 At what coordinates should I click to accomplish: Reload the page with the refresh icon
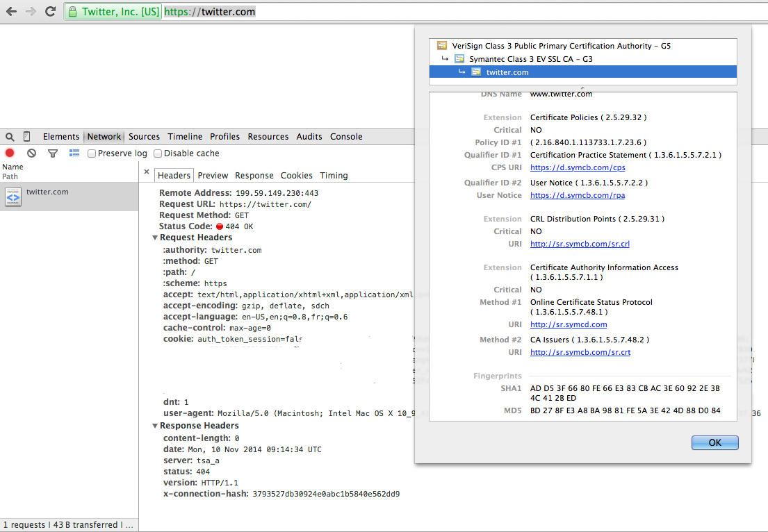coord(50,11)
